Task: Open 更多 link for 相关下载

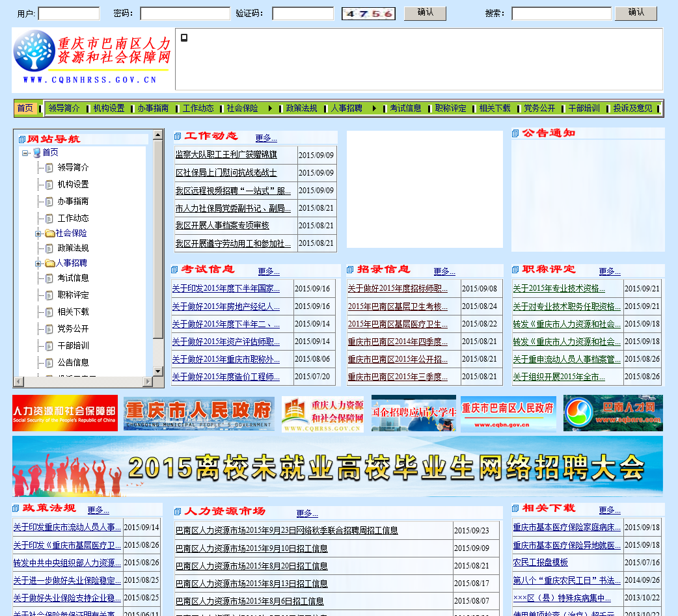Action: point(610,510)
